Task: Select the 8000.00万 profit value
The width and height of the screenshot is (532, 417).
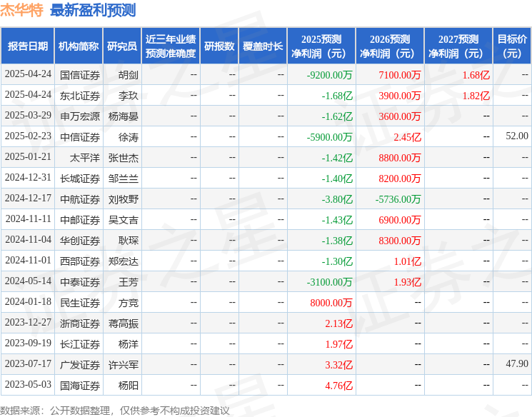Action: click(x=331, y=303)
